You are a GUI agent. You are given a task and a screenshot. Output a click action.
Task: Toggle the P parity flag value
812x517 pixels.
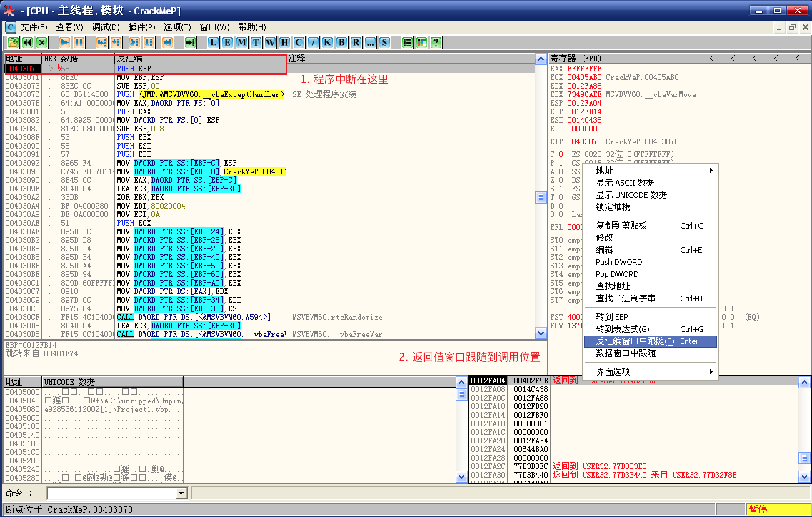[x=561, y=163]
